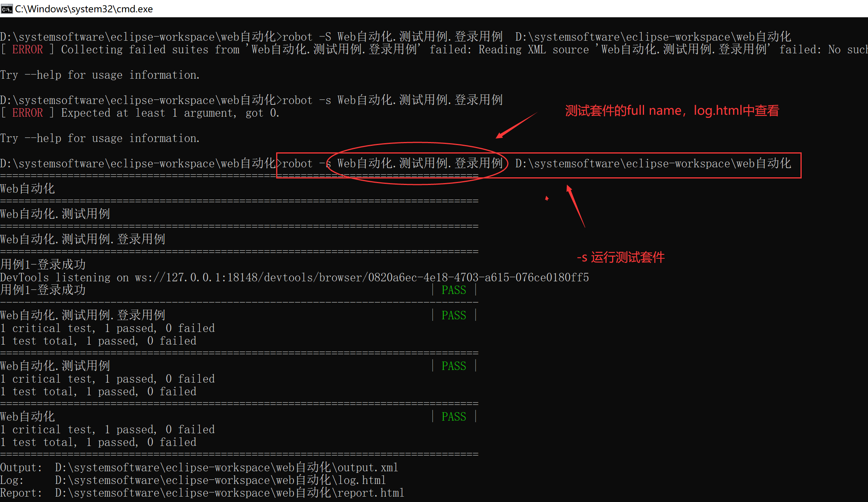The image size is (868, 502).
Task: Click the circled suite name Web自动化.测试用例.登录用例
Action: [420, 163]
